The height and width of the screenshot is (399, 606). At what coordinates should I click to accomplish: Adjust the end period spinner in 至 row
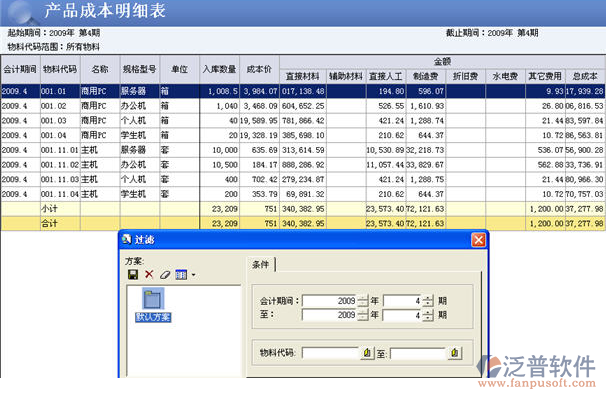[x=428, y=315]
